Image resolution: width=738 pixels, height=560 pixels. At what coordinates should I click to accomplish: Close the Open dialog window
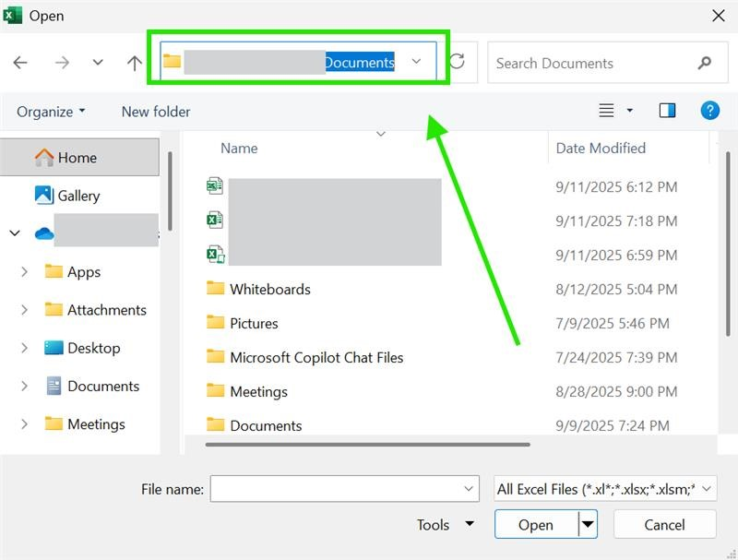pyautogui.click(x=719, y=16)
